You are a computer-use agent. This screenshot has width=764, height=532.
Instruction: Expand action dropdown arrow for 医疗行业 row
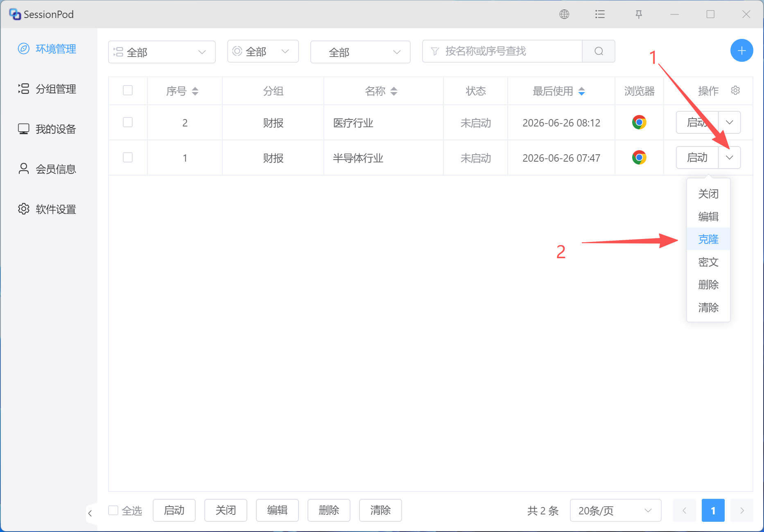(730, 122)
